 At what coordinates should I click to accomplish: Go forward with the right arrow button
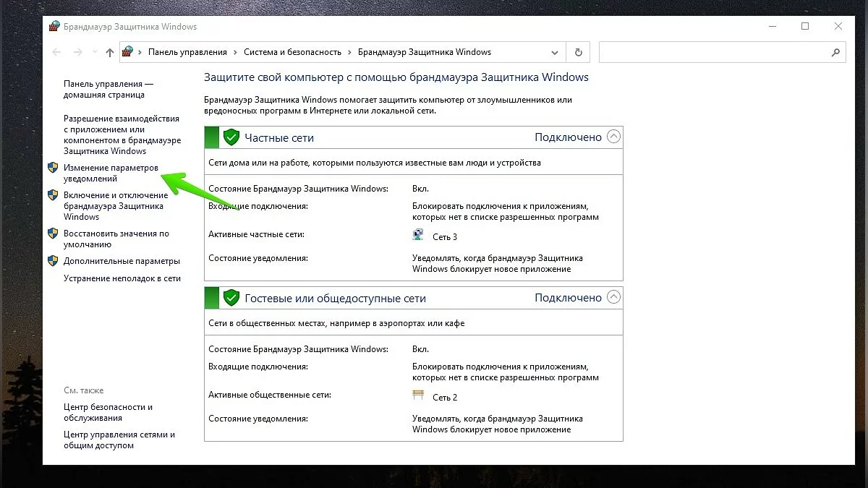point(78,52)
